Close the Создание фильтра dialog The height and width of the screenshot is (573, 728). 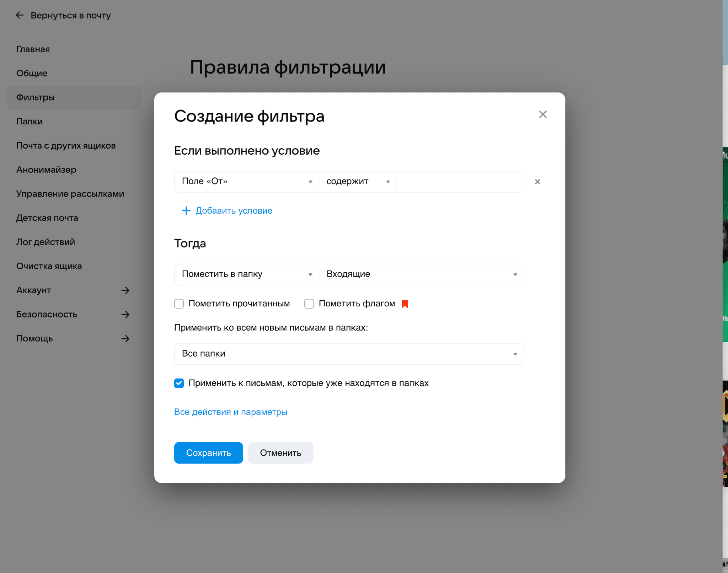[542, 114]
